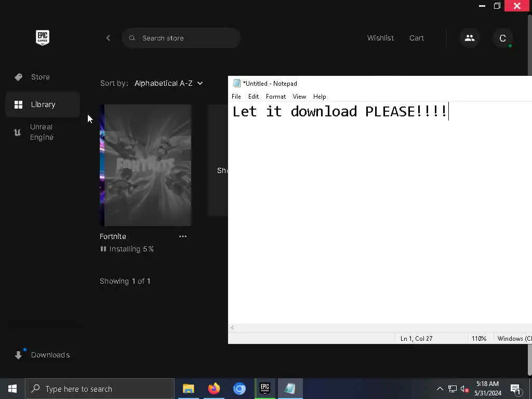532x399 pixels.
Task: Restore down the Epic Games Launcher window
Action: (497, 6)
